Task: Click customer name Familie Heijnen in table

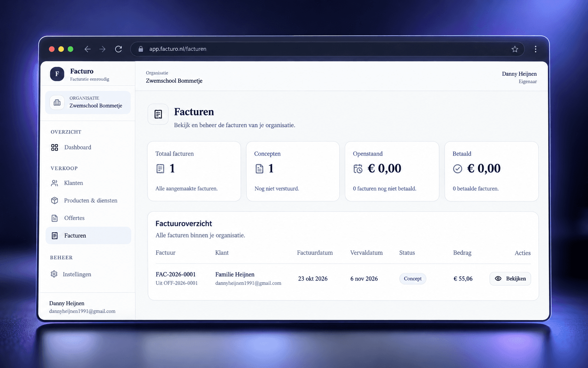Action: (235, 275)
